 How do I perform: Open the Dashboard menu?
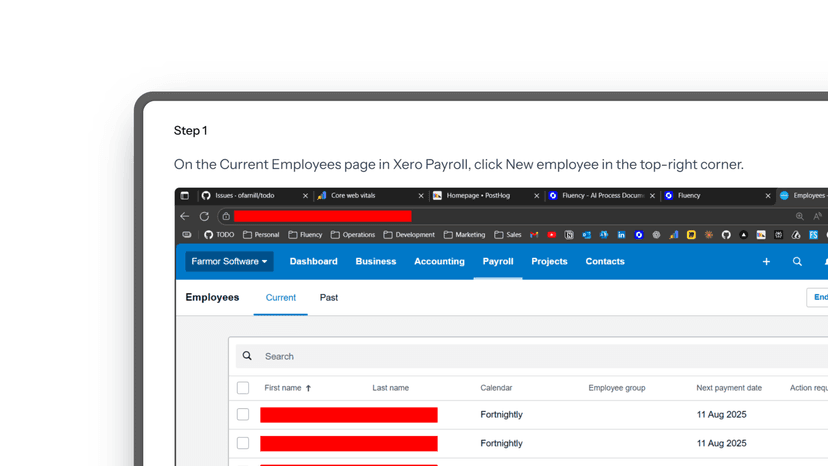click(x=314, y=262)
